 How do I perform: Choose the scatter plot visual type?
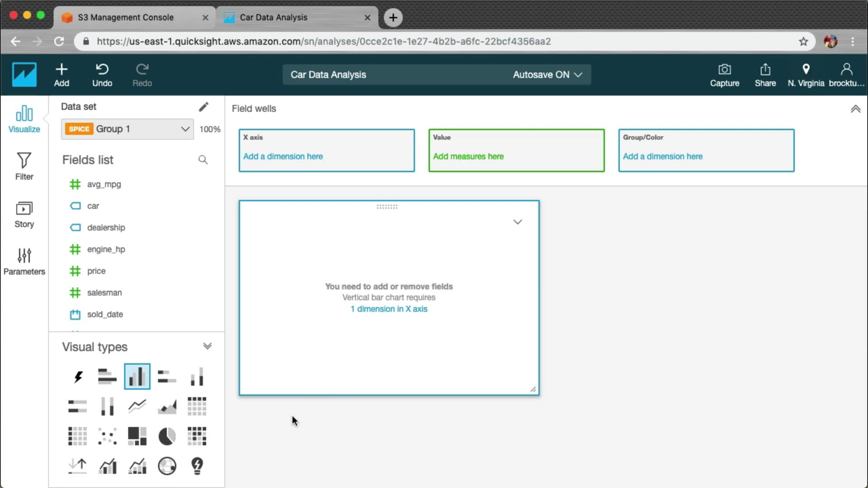click(x=108, y=436)
